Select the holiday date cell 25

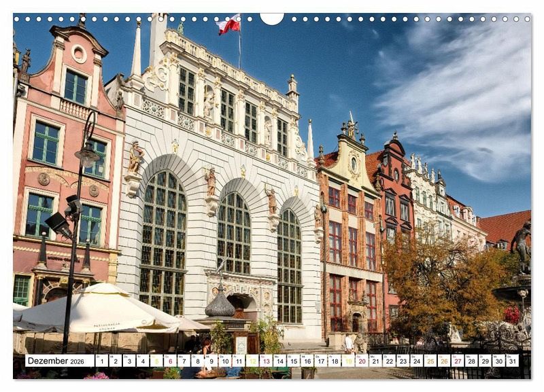point(430,361)
